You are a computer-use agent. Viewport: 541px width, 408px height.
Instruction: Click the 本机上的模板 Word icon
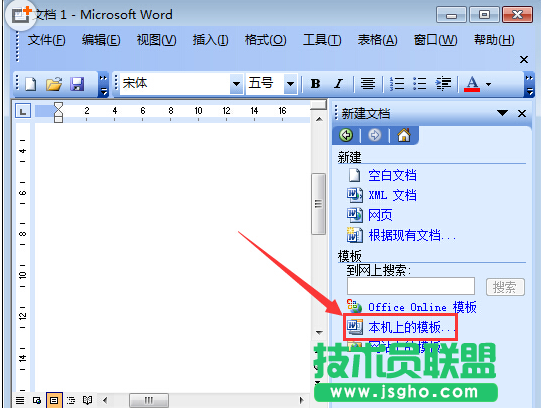355,327
